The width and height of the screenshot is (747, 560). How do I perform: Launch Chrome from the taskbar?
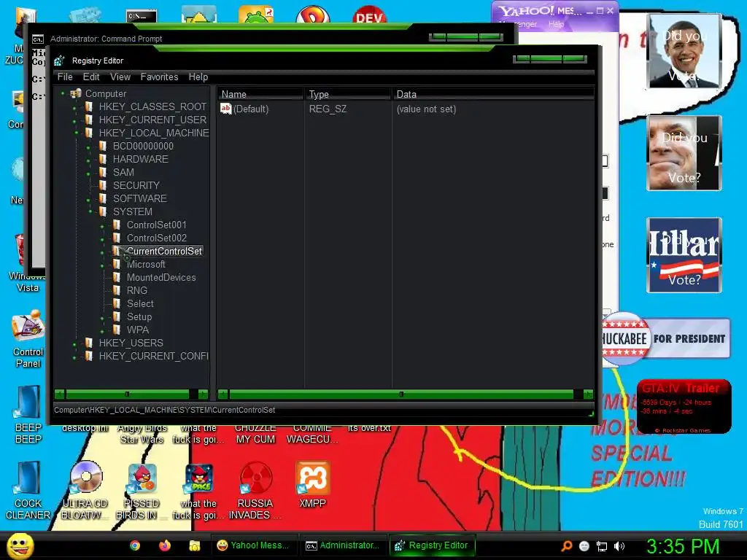click(x=135, y=545)
